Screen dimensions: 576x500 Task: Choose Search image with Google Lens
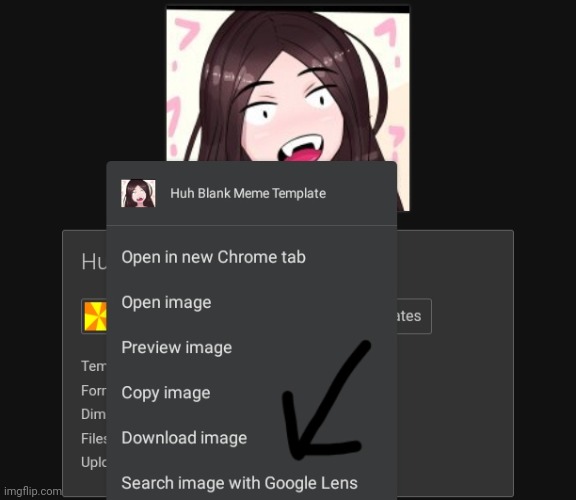(x=251, y=483)
